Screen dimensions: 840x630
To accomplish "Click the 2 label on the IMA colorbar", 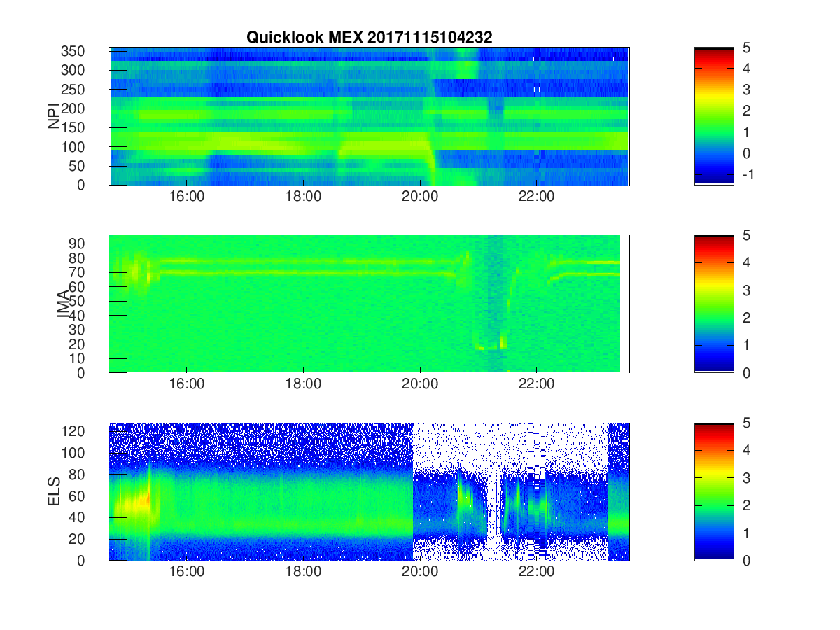I will pyautogui.click(x=745, y=318).
